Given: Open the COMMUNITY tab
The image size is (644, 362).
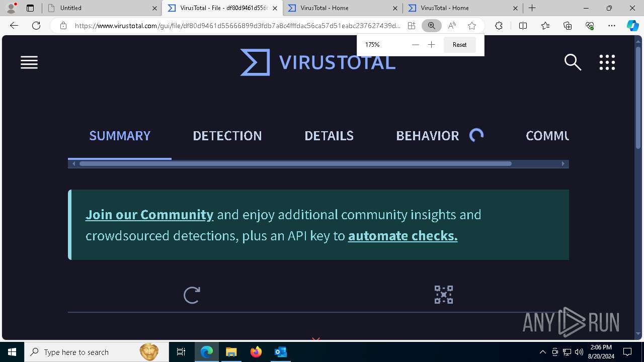Looking at the screenshot, I should point(547,135).
